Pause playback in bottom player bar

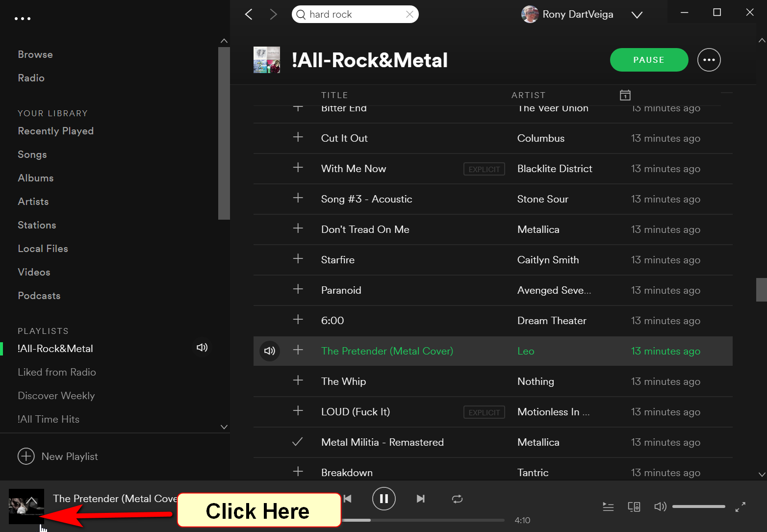coord(384,499)
